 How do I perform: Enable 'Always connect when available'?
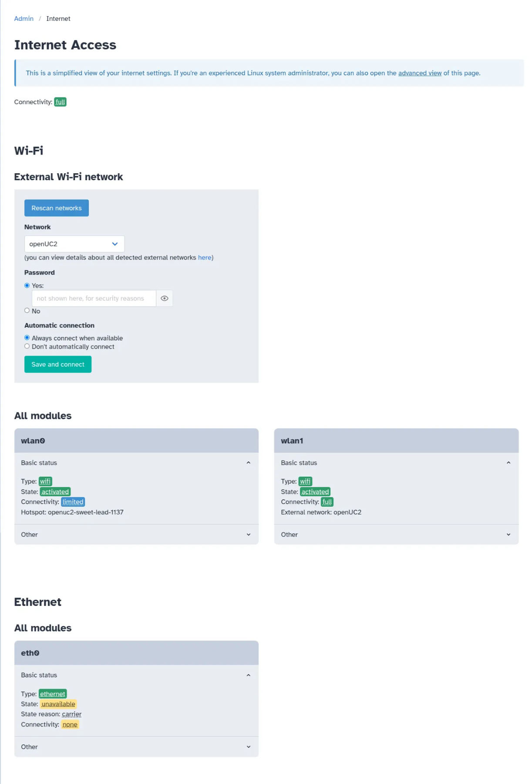tap(27, 337)
